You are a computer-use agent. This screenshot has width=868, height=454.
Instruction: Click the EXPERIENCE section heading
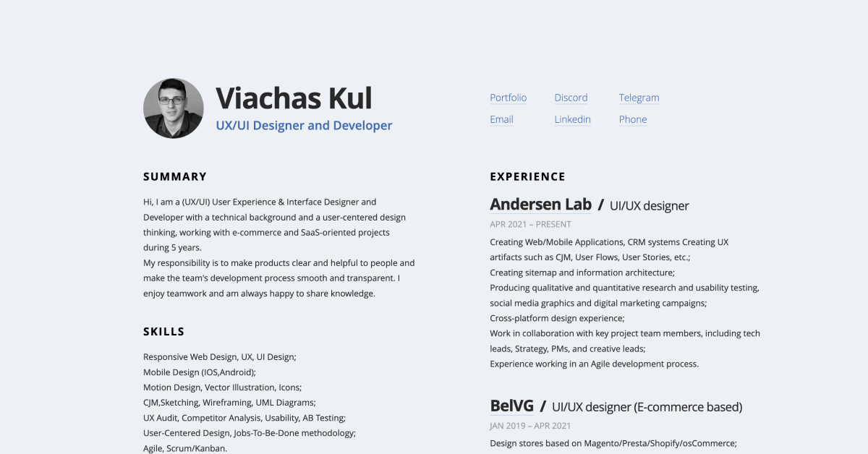coord(527,176)
